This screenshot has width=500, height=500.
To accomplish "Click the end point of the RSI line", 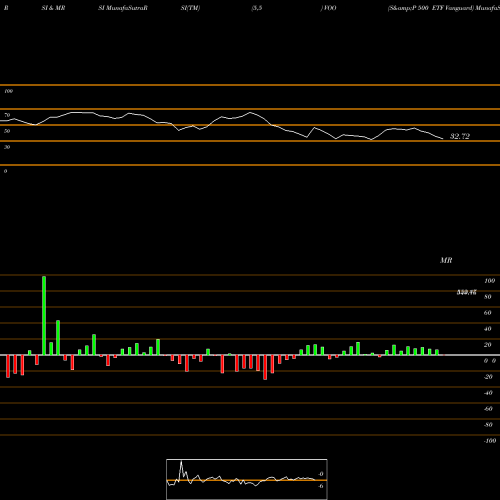I will [x=443, y=139].
